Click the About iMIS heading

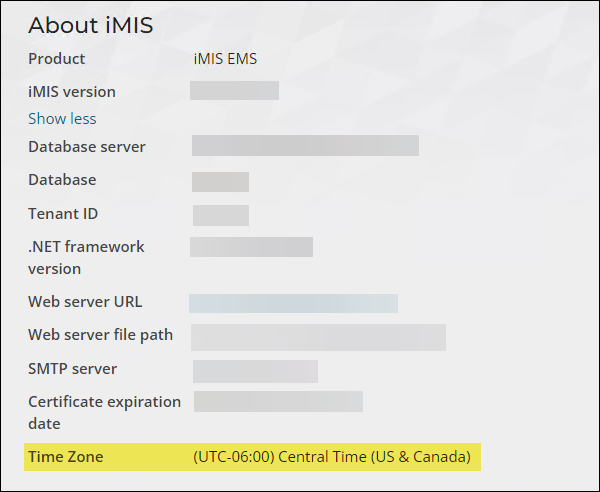coord(90,25)
